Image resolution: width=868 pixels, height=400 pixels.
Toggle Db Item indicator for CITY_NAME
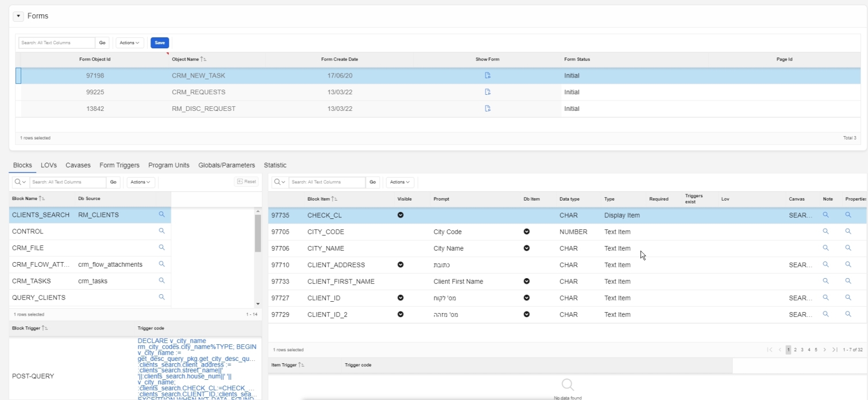[x=526, y=248]
